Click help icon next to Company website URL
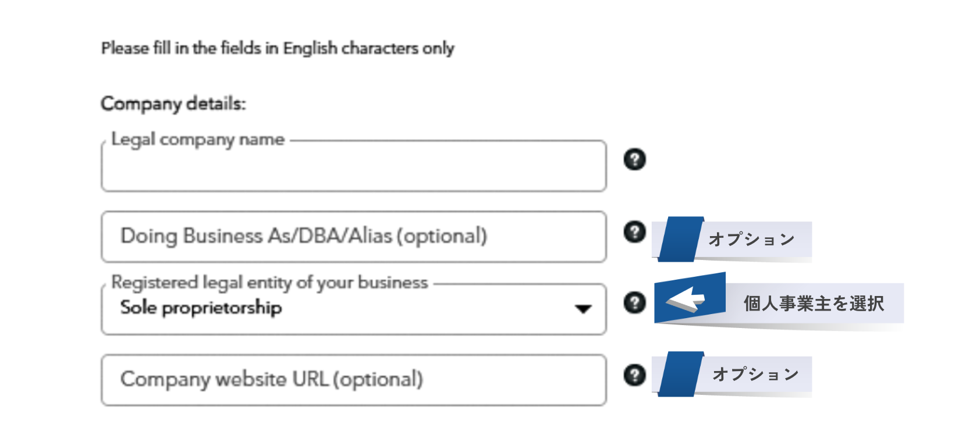 [x=634, y=375]
